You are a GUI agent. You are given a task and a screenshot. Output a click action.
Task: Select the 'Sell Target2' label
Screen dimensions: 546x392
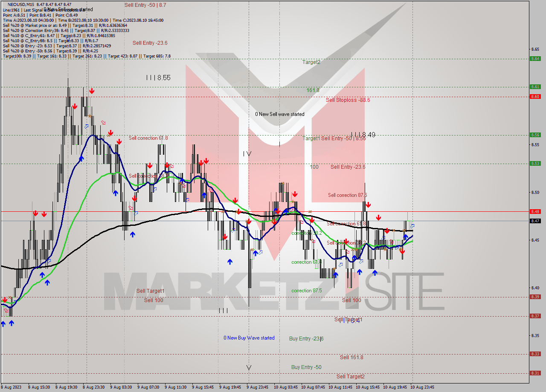[x=351, y=377]
